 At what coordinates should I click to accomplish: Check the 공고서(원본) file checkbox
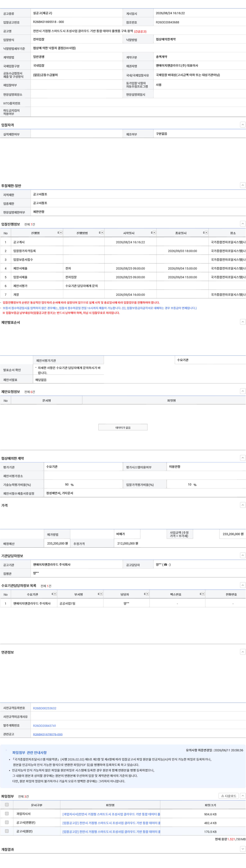click(7, 831)
